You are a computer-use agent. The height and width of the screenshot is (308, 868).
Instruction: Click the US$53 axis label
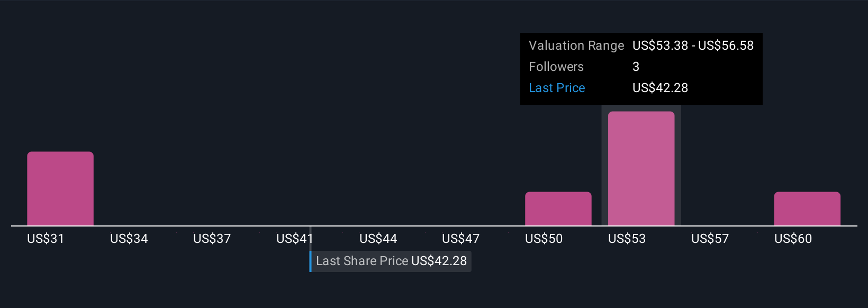click(627, 239)
